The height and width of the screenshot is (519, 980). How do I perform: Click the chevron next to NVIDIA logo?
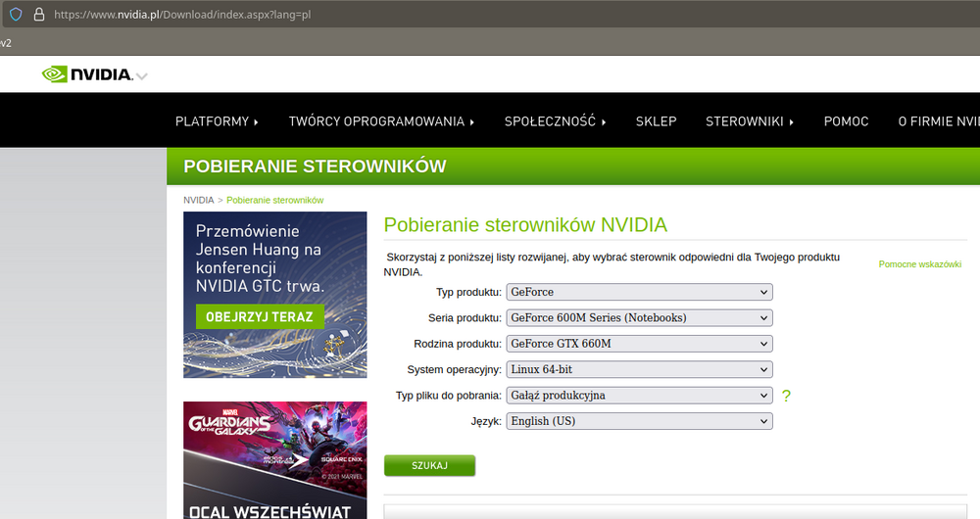[x=142, y=76]
